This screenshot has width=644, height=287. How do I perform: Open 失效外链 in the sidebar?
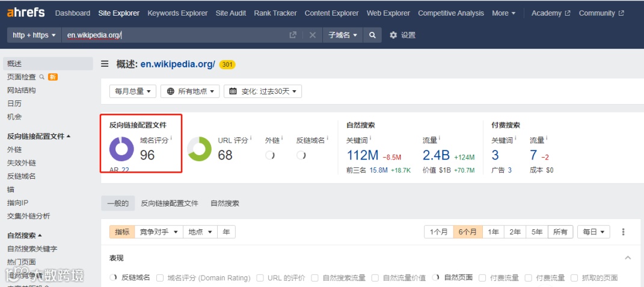coord(22,163)
